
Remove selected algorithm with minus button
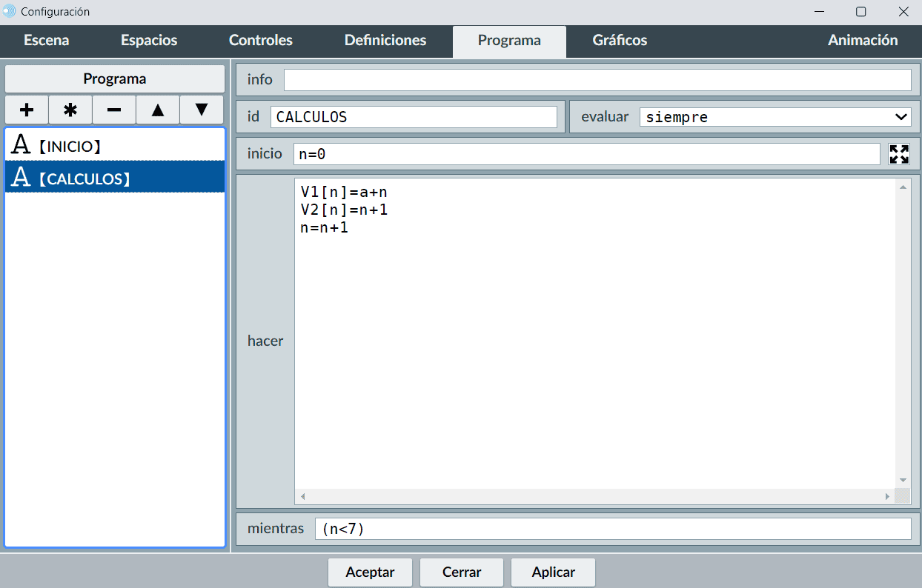tap(114, 110)
